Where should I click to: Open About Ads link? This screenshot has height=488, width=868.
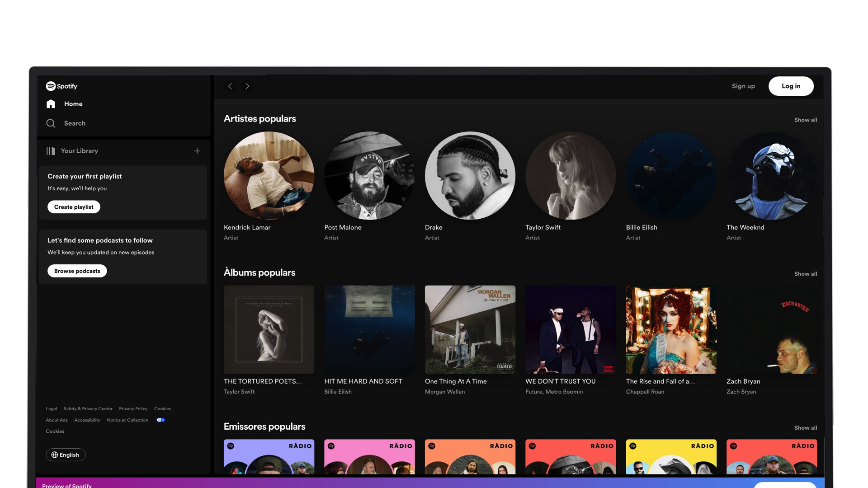pos(57,420)
